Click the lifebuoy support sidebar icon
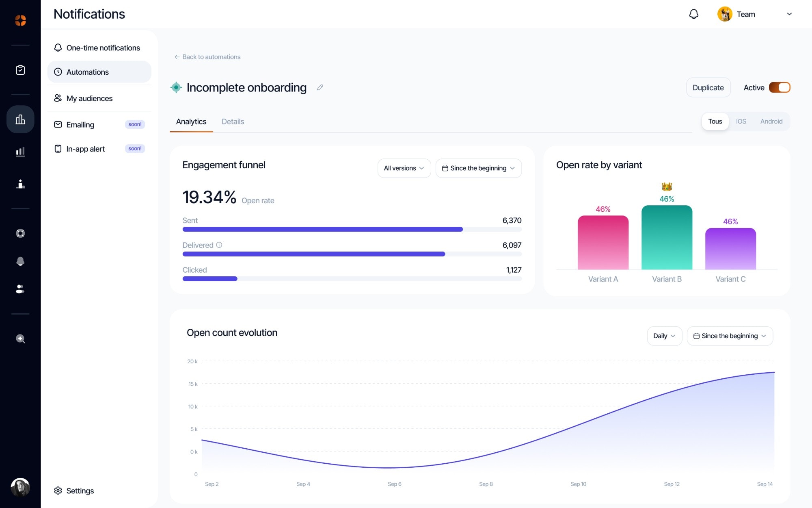812x508 pixels. [x=20, y=233]
